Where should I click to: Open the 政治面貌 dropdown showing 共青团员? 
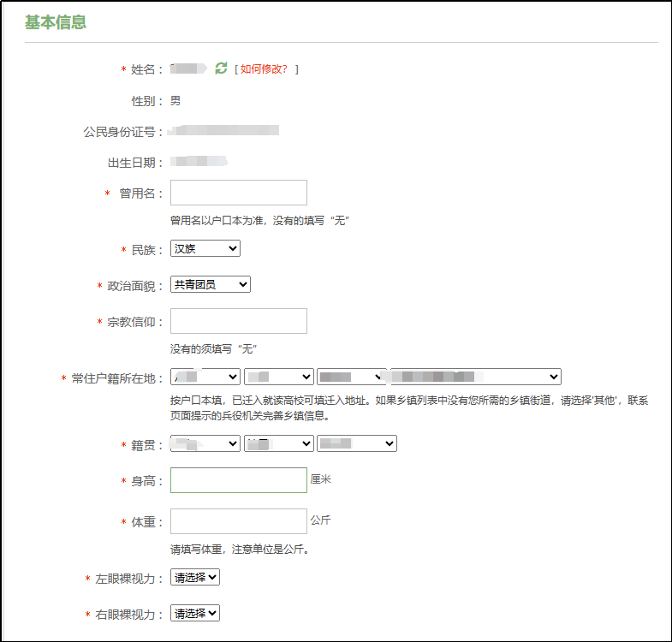point(211,284)
